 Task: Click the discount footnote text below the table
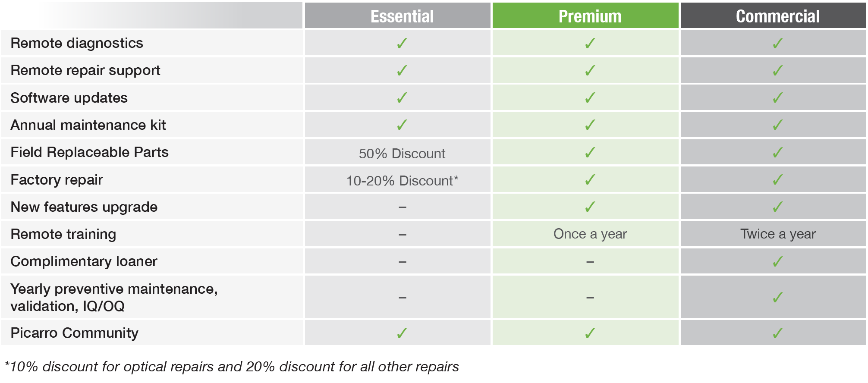click(232, 367)
